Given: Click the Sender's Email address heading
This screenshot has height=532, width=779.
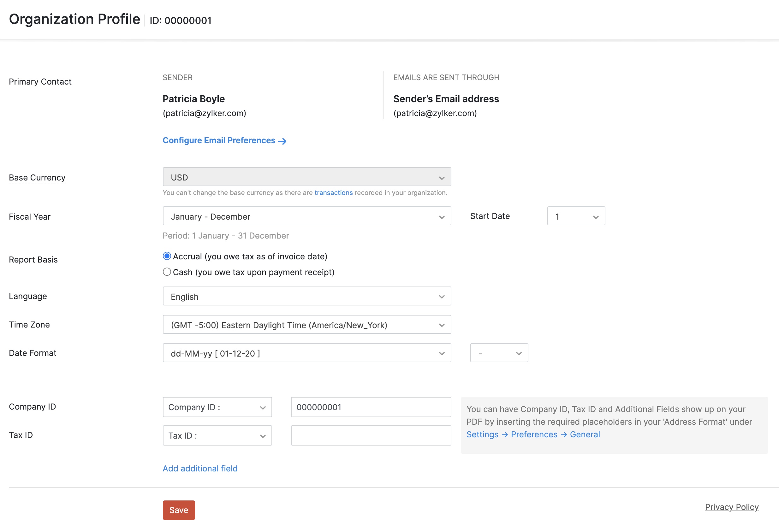Looking at the screenshot, I should pyautogui.click(x=446, y=99).
